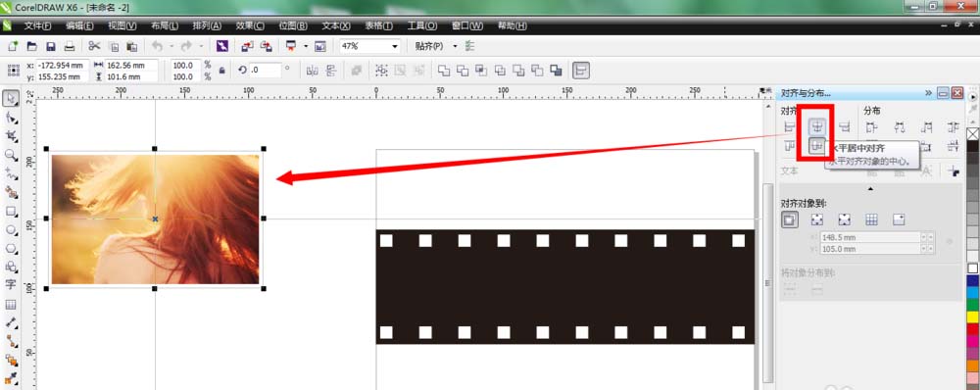980x390 pixels.
Task: Open the zoom level 47% dropdown
Action: (x=395, y=46)
